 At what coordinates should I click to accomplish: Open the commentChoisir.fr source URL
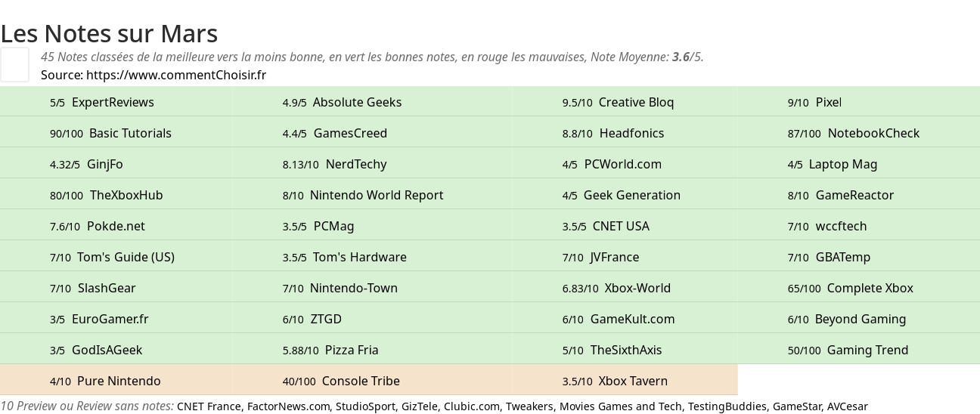coord(176,75)
